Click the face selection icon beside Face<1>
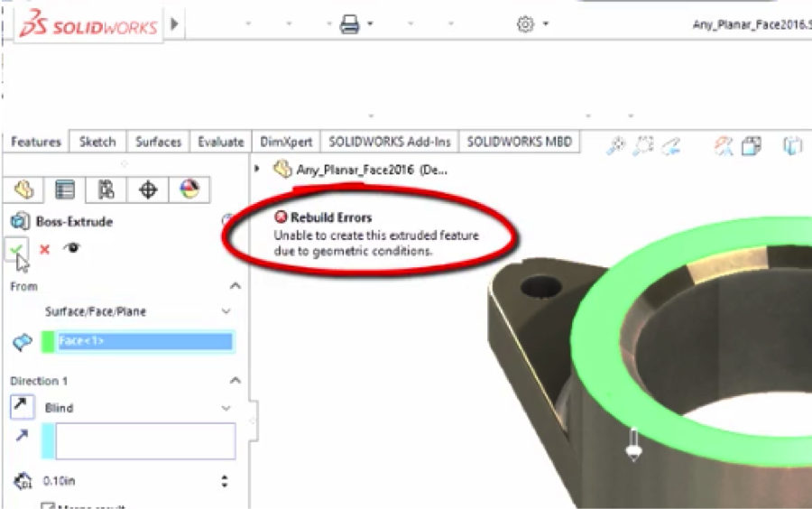Screen dimensions: 812x509 click(x=23, y=342)
